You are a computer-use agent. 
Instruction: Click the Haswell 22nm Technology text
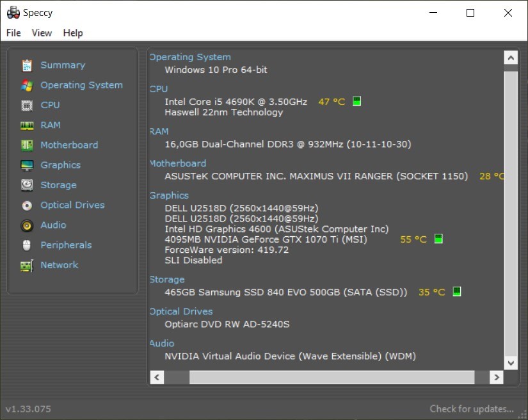point(224,113)
